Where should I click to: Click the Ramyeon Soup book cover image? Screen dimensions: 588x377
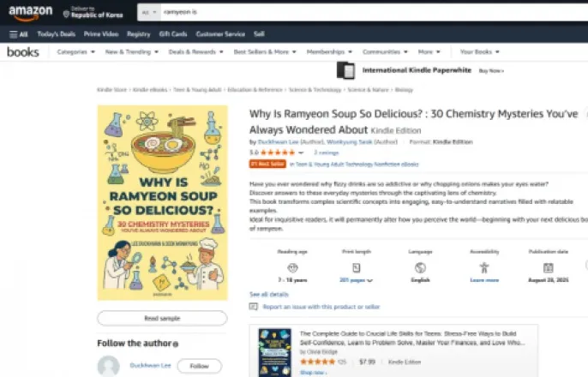pos(162,203)
